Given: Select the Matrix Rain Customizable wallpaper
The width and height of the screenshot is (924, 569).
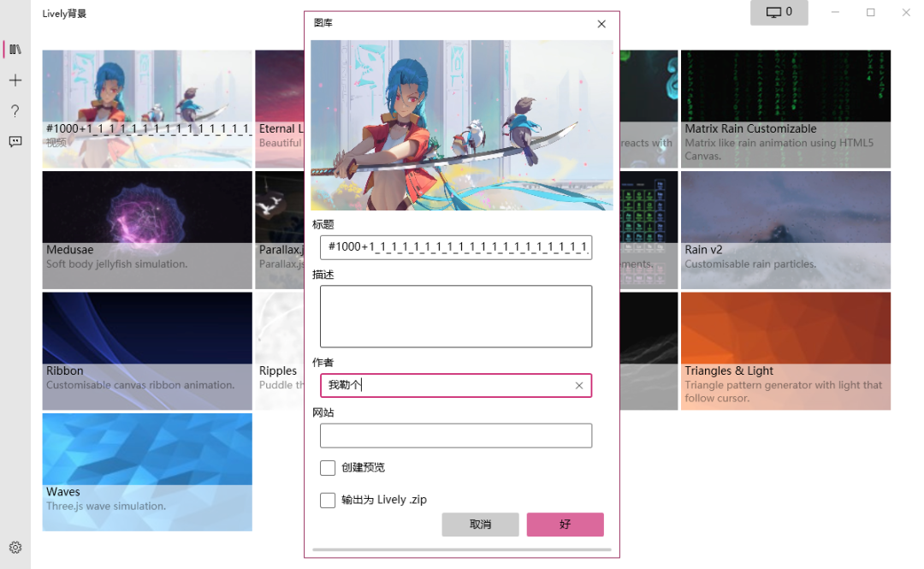Looking at the screenshot, I should click(785, 109).
